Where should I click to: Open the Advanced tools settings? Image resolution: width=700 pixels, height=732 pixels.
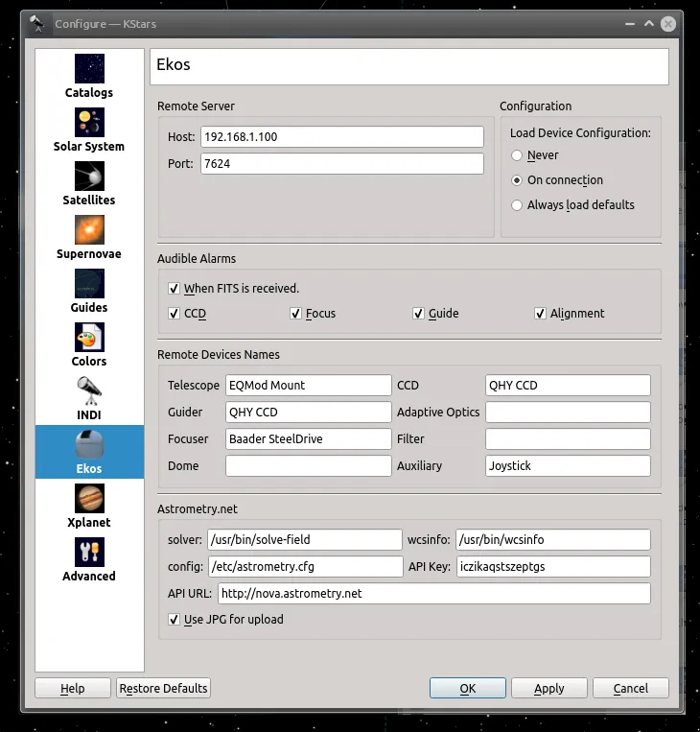[x=89, y=559]
